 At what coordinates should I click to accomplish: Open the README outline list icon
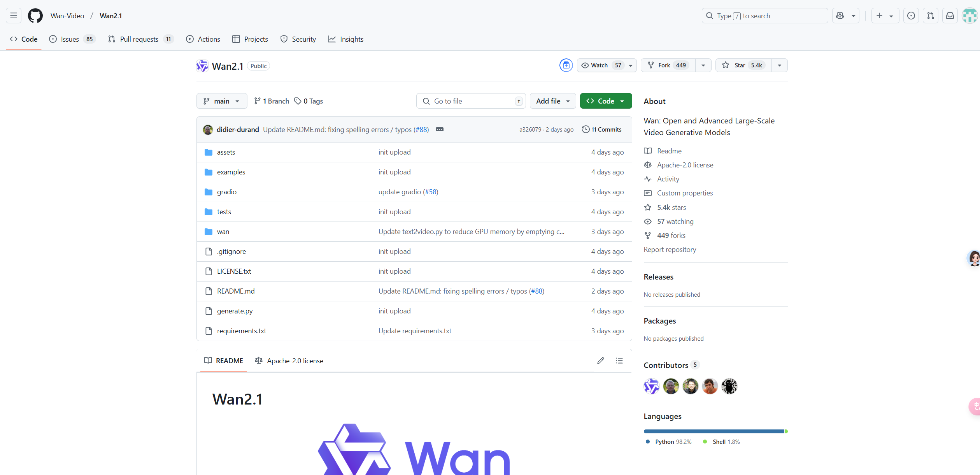click(x=619, y=361)
